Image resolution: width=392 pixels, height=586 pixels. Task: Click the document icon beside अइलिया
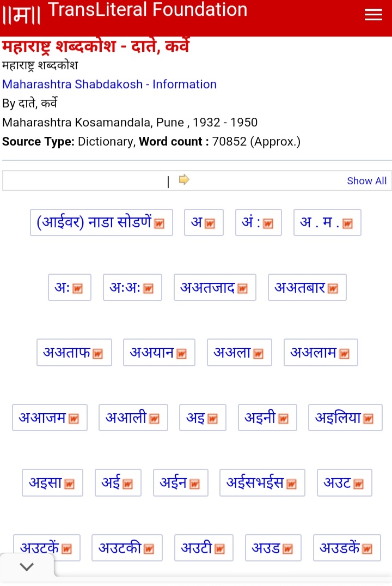(x=369, y=419)
